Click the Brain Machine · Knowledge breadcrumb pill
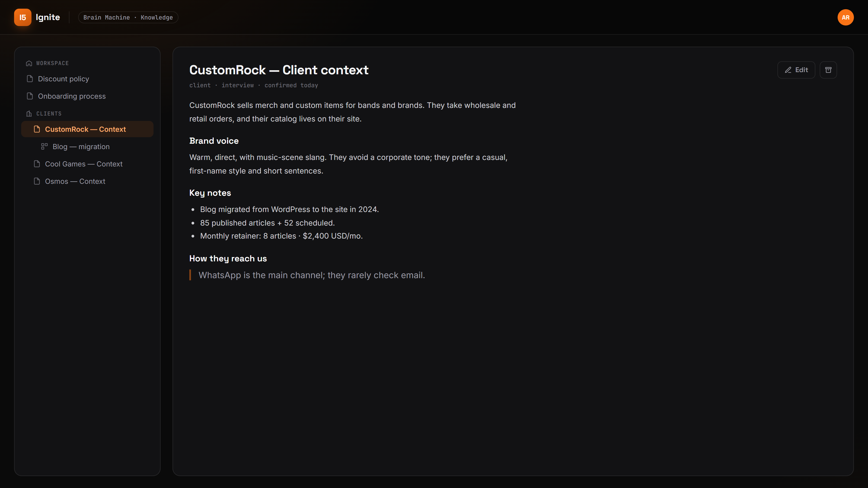The image size is (868, 488). [128, 17]
